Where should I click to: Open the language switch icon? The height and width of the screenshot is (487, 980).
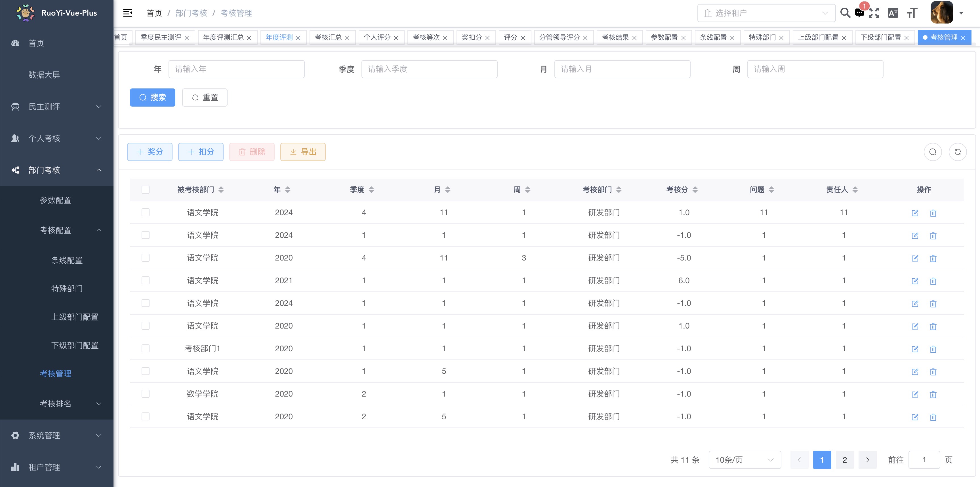pyautogui.click(x=893, y=13)
